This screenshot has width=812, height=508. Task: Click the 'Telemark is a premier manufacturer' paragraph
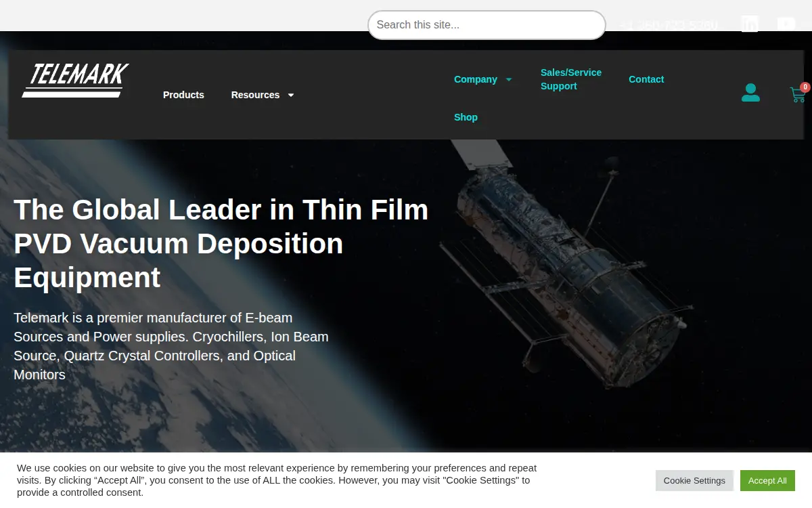click(x=171, y=346)
